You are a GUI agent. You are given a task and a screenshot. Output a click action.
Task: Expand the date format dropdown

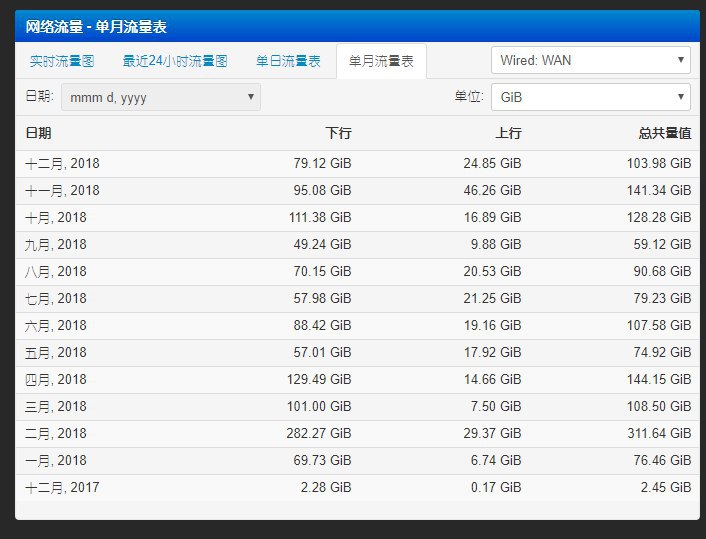(x=161, y=97)
